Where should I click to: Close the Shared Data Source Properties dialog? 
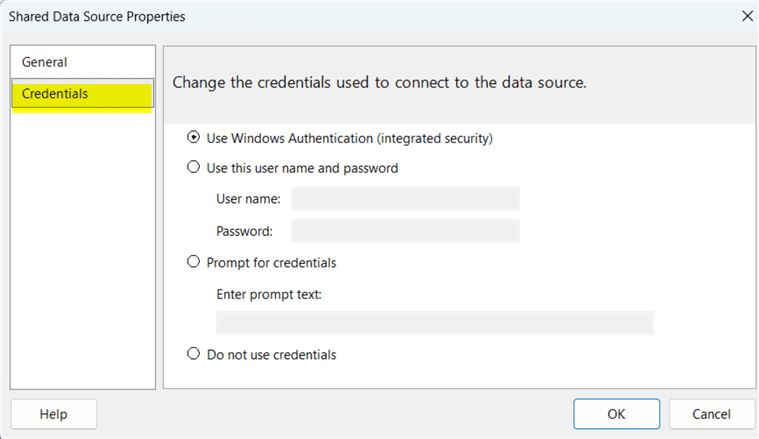(745, 16)
